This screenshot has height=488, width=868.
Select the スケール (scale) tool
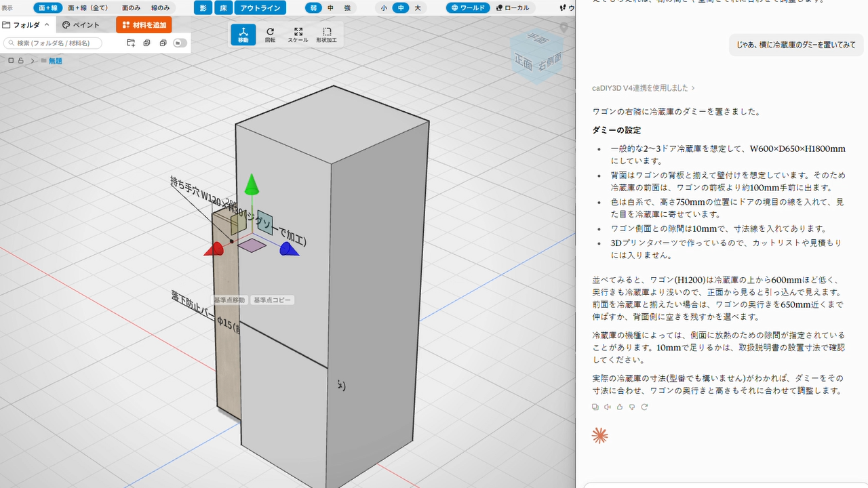click(x=298, y=35)
